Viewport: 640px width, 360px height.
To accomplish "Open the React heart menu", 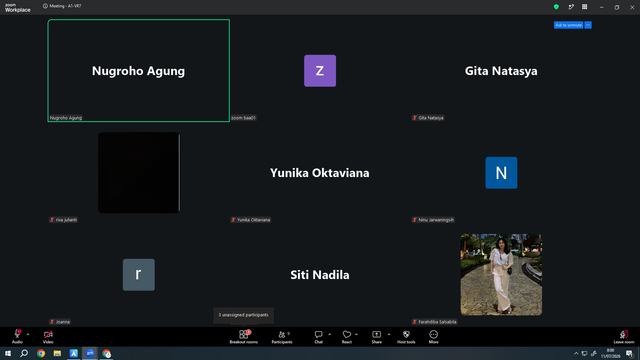I will (347, 337).
